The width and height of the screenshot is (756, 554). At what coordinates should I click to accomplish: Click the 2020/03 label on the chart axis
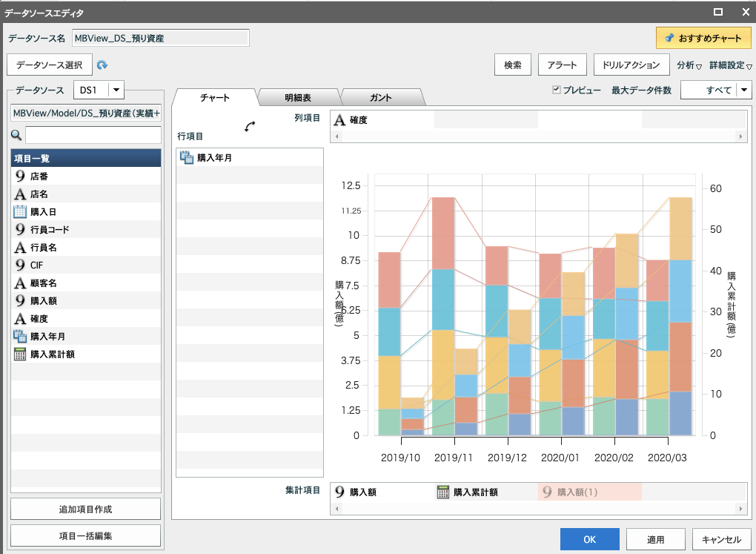[667, 458]
